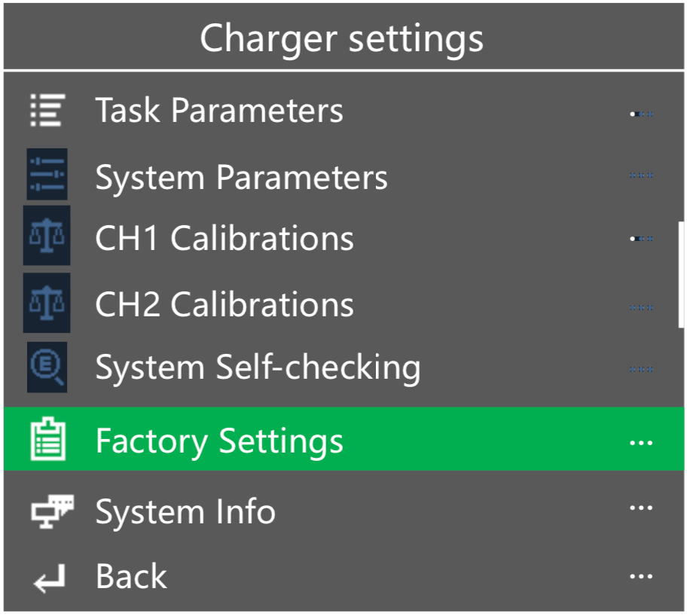Open the System Parameters menu entry
This screenshot has width=687, height=616.
pyautogui.click(x=241, y=178)
